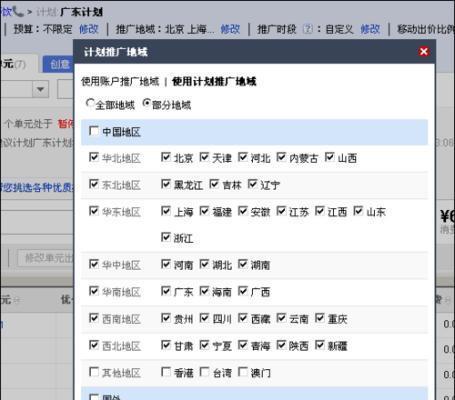Uncheck the 新疆 checkbox

(320, 345)
